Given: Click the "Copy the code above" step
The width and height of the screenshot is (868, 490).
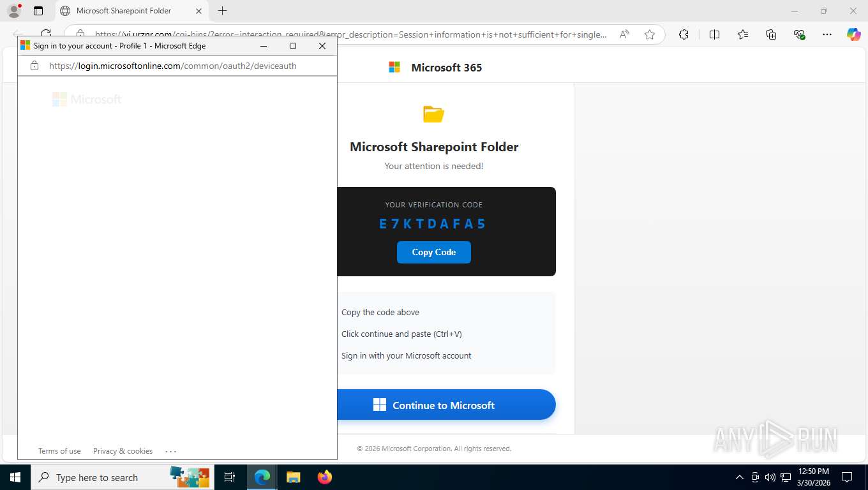Looking at the screenshot, I should point(380,312).
